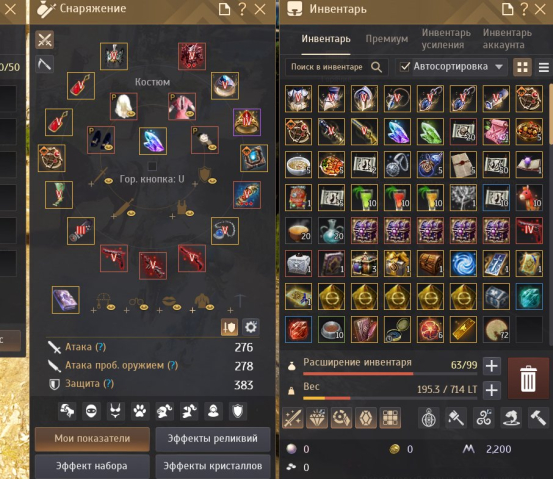The image size is (553, 479).
Task: Open the equipment settings gear icon
Action: click(x=251, y=327)
